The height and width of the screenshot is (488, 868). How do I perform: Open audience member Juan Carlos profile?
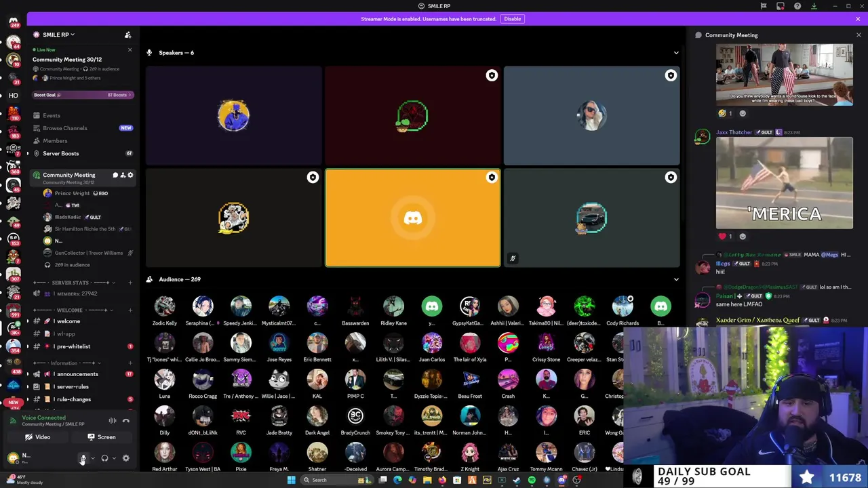pyautogui.click(x=432, y=347)
